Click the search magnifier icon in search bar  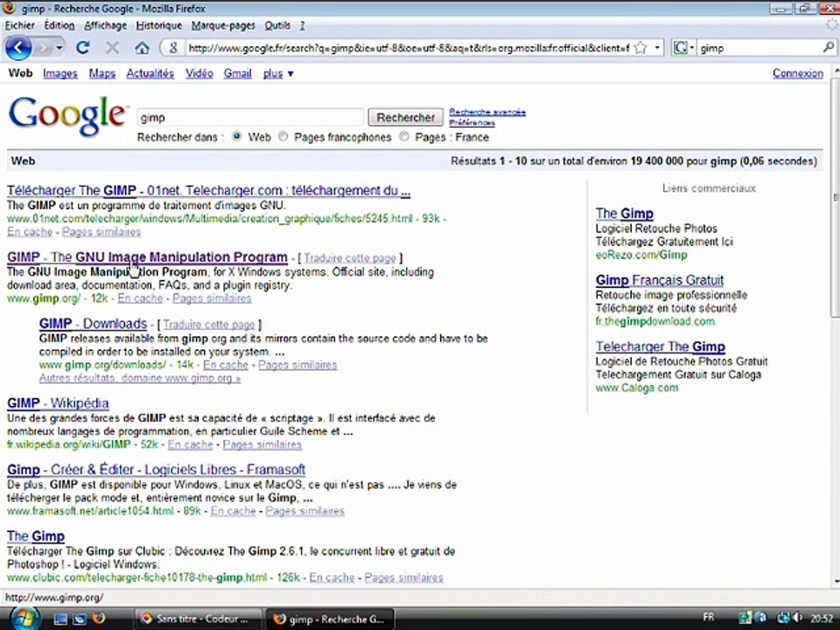[x=829, y=47]
